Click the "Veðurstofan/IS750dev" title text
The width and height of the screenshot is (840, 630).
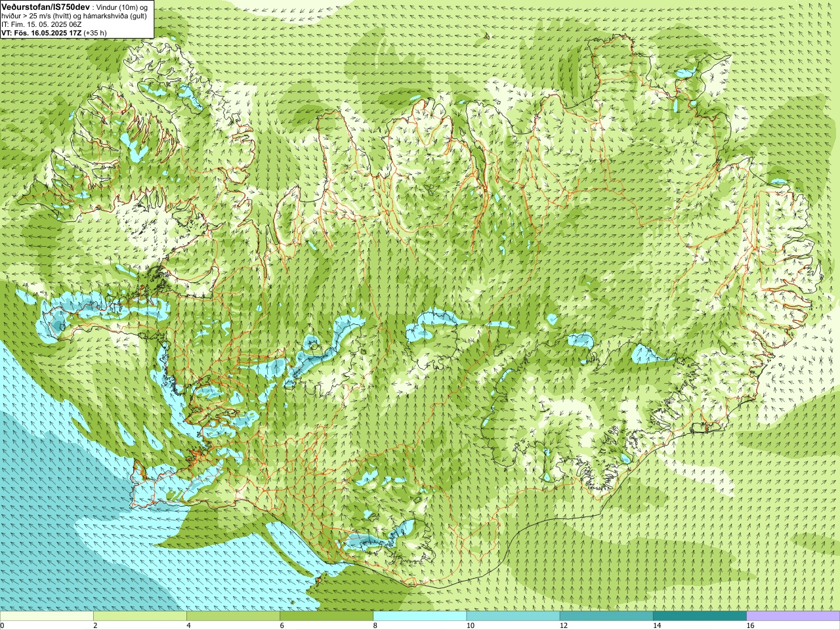point(45,7)
